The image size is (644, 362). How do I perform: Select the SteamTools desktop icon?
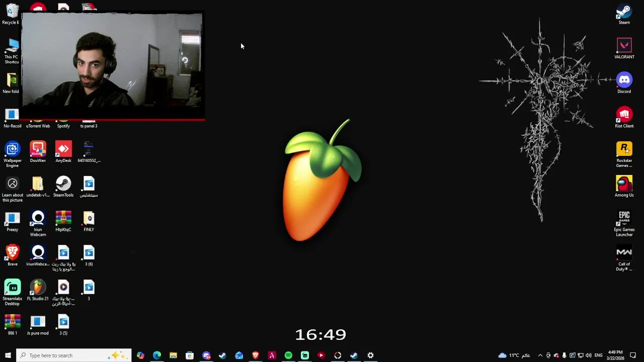click(x=63, y=187)
